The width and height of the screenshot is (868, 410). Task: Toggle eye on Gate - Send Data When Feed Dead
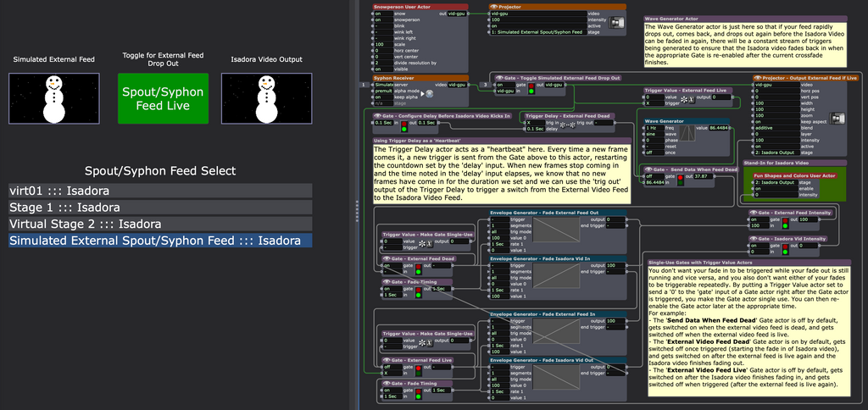(x=648, y=169)
